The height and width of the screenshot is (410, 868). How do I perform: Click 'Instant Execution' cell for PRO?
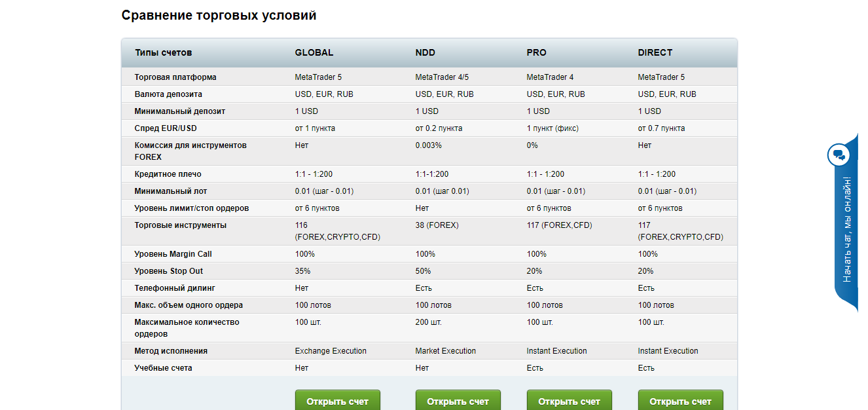[x=557, y=351]
